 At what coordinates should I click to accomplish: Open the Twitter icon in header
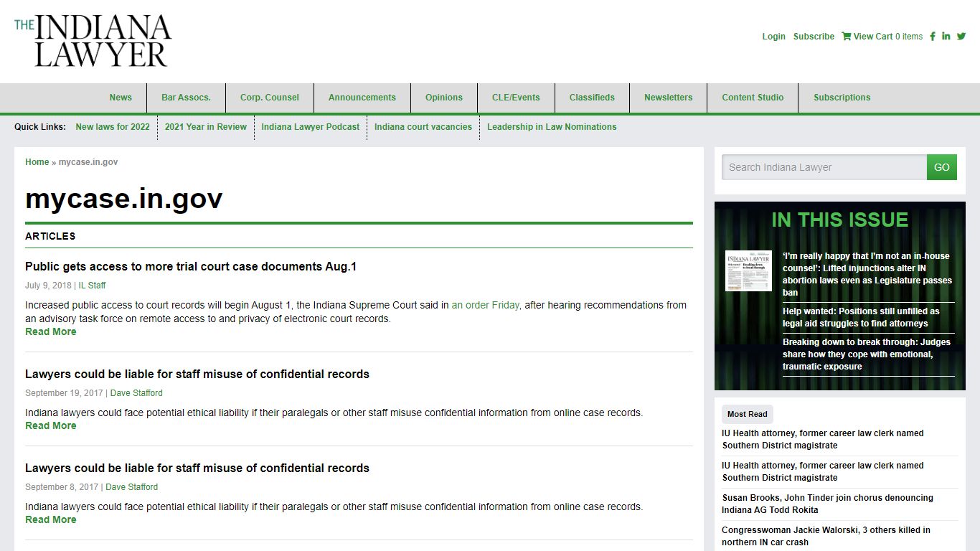pyautogui.click(x=961, y=36)
